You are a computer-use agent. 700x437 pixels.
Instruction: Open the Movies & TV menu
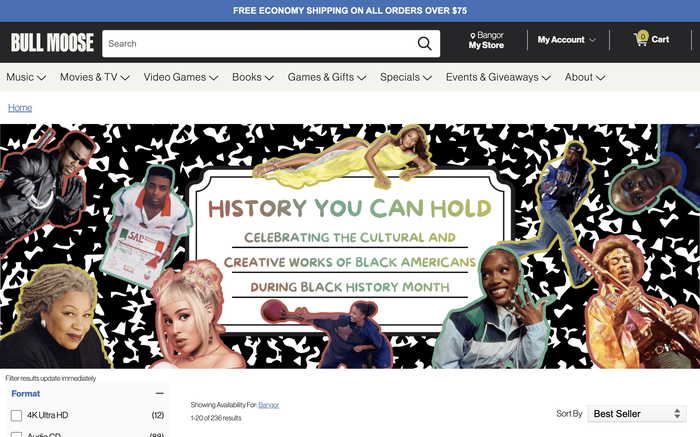tap(96, 77)
